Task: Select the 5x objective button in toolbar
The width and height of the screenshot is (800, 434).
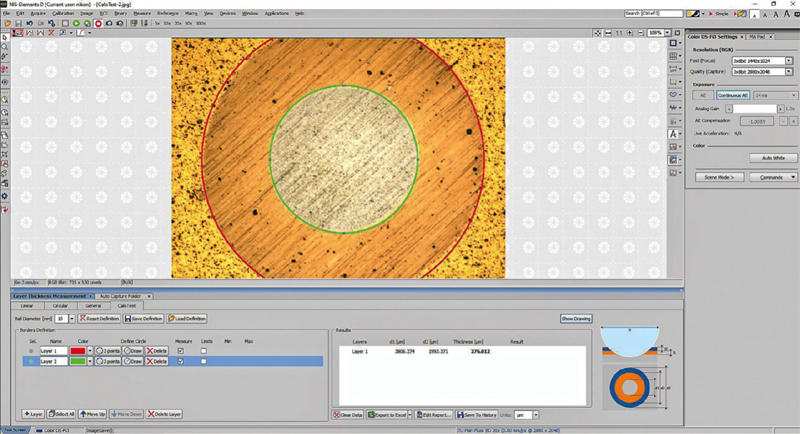Action: [157, 23]
